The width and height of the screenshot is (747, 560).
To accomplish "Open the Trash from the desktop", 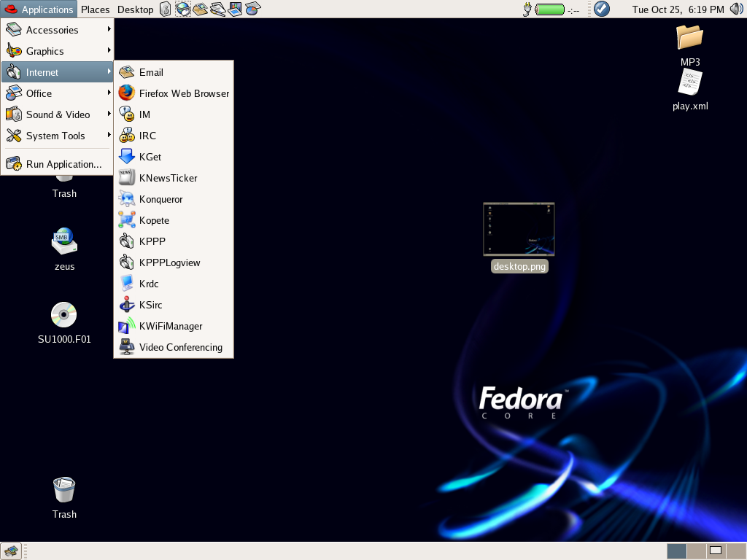I will point(64,490).
